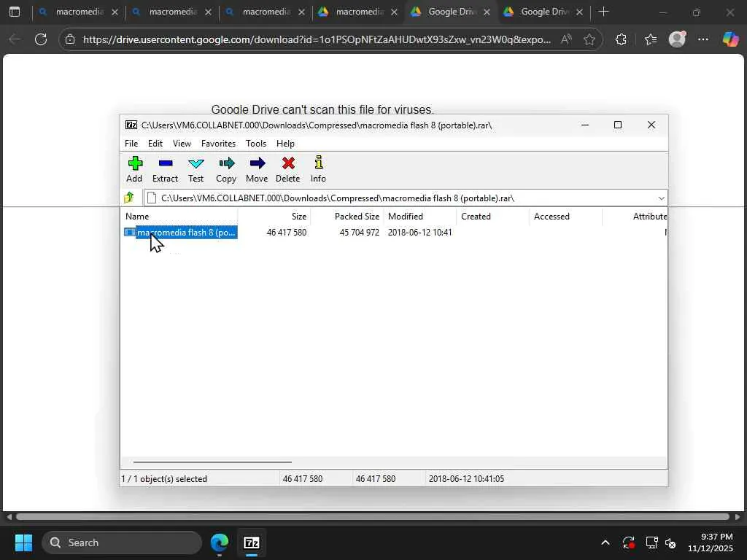Viewport: 747px width, 560px height.
Task: Open Edge from the taskbar
Action: point(219,542)
